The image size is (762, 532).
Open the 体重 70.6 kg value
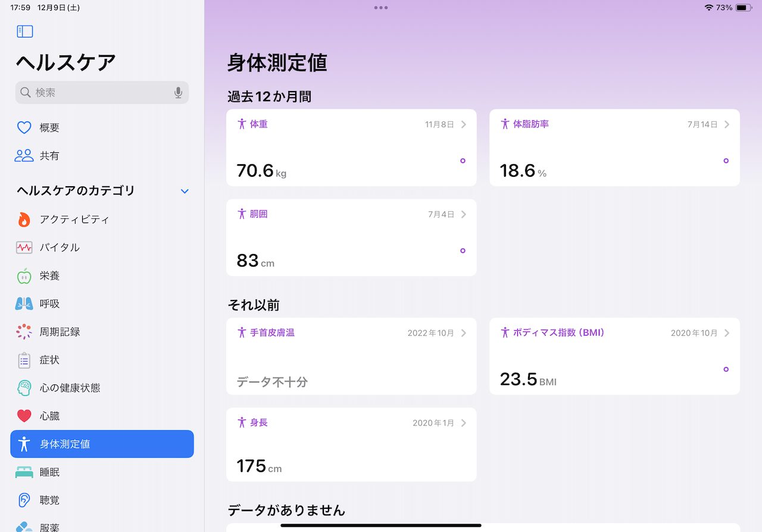pyautogui.click(x=261, y=171)
